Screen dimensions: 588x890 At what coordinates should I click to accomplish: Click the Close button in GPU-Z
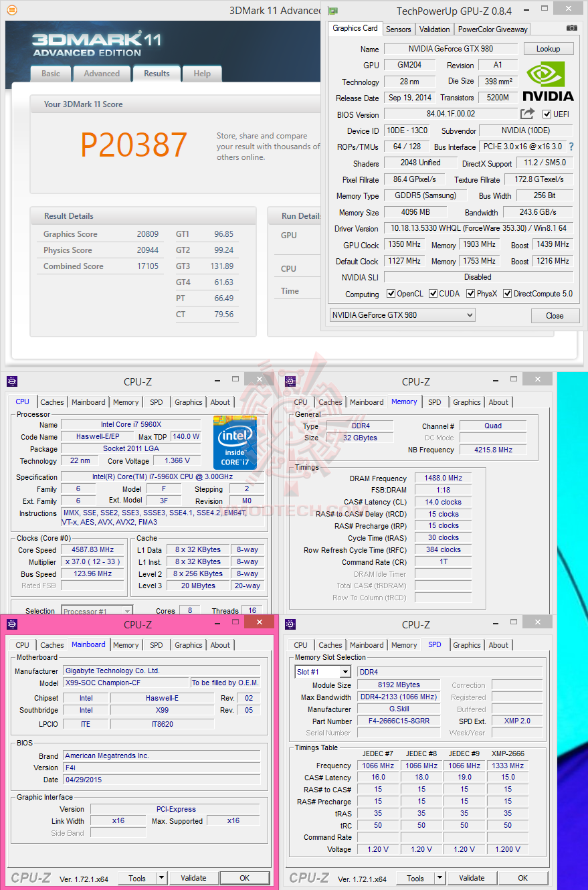pos(555,316)
